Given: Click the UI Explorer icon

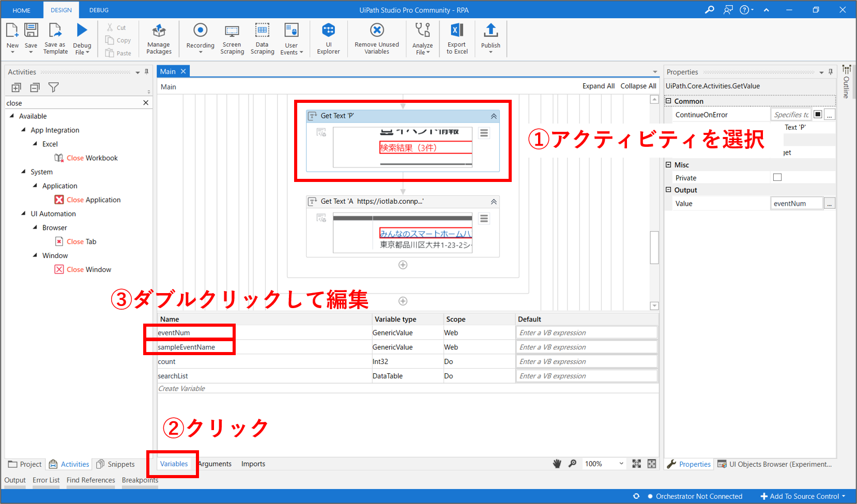Looking at the screenshot, I should 328,38.
